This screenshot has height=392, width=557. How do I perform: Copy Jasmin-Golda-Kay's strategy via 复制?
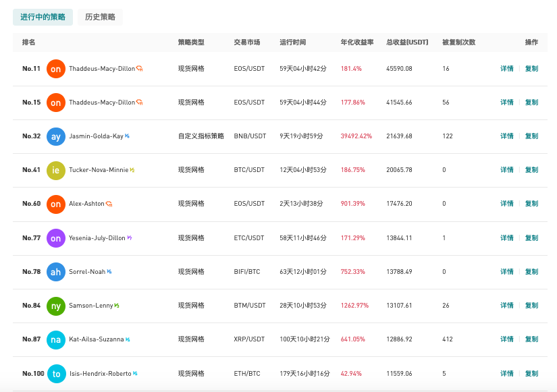[531, 136]
